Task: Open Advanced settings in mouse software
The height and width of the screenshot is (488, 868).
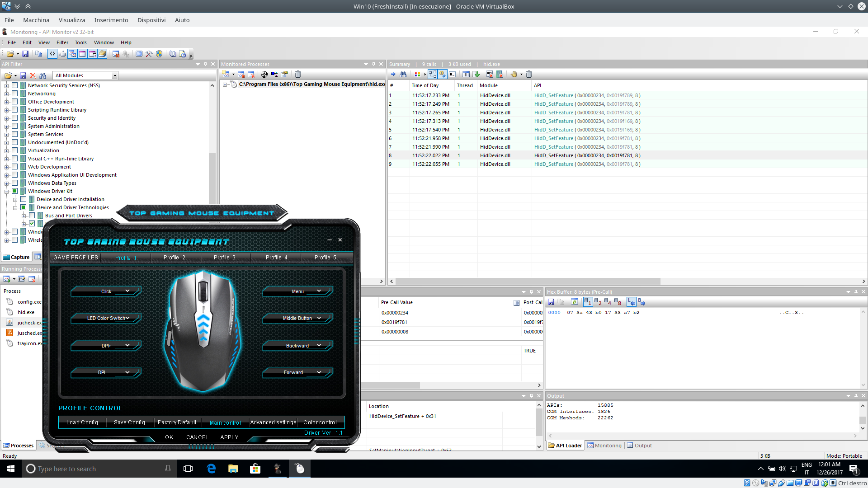Action: pyautogui.click(x=273, y=422)
